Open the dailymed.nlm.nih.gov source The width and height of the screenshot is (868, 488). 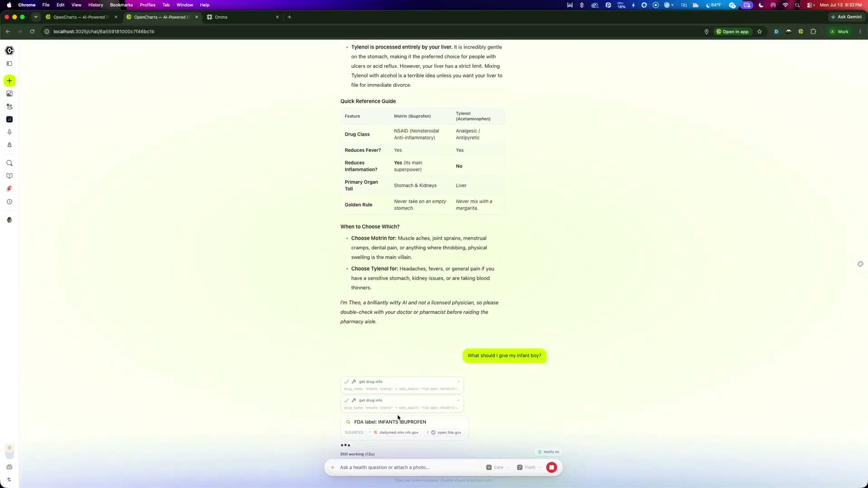point(394,433)
